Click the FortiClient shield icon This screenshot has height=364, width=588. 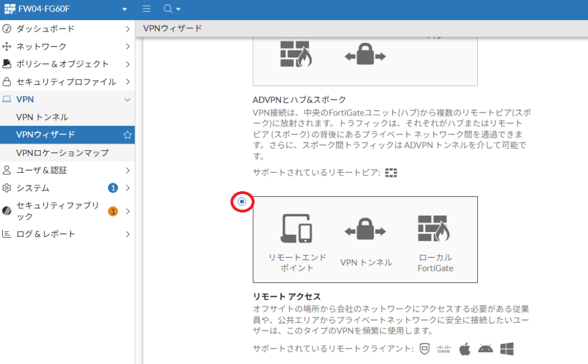(x=424, y=349)
